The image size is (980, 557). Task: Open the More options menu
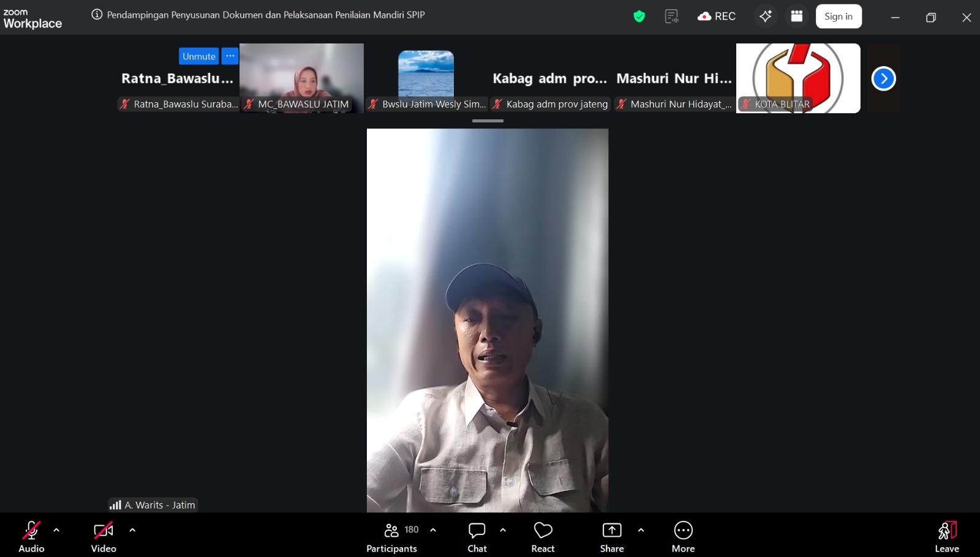[683, 536]
